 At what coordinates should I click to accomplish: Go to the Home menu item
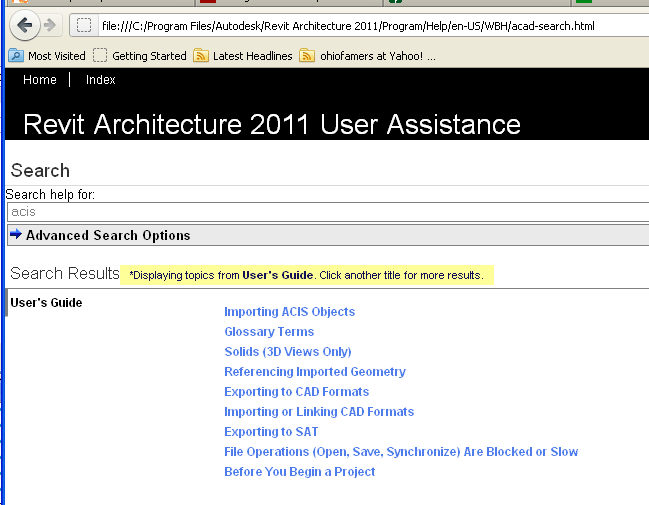[x=40, y=80]
